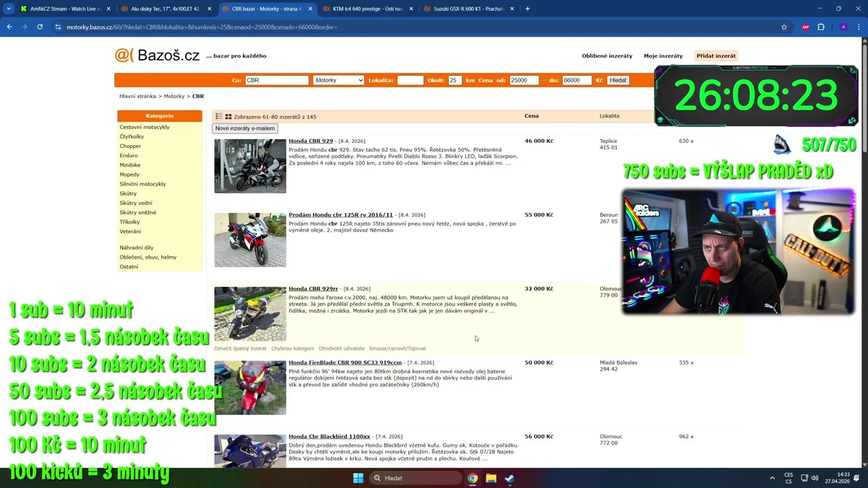This screenshot has width=868, height=488.
Task: Open Náhradní díly category
Action: click(136, 247)
